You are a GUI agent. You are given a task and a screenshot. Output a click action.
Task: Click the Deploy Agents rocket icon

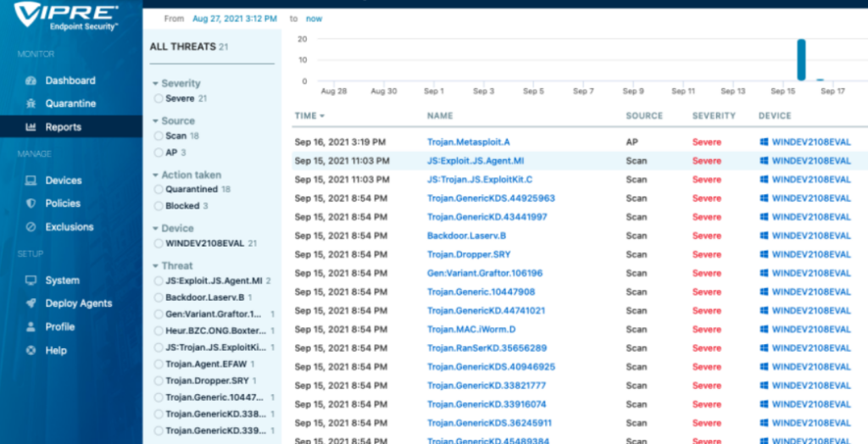(x=31, y=303)
